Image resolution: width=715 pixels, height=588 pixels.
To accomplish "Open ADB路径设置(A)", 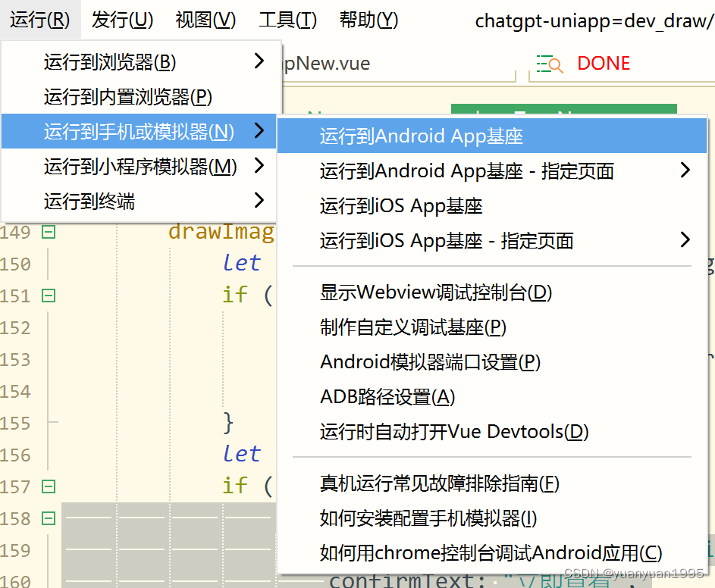I will [492, 396].
